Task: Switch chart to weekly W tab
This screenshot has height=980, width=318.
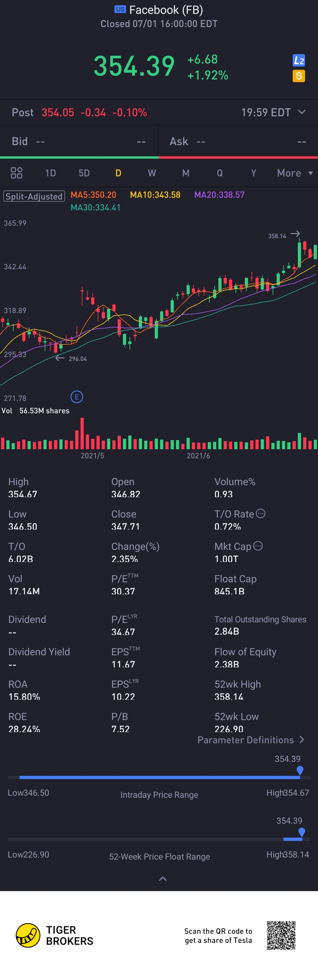Action: click(x=152, y=173)
